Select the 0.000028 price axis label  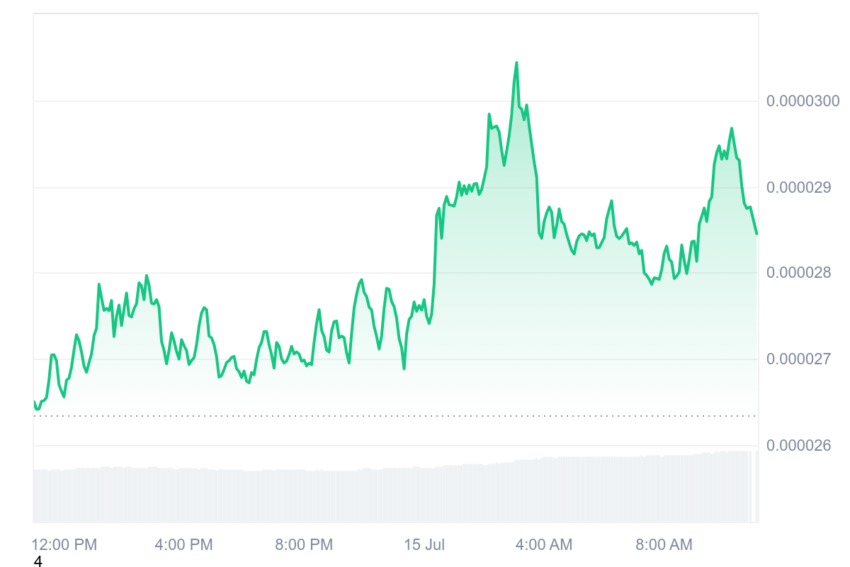tap(799, 273)
